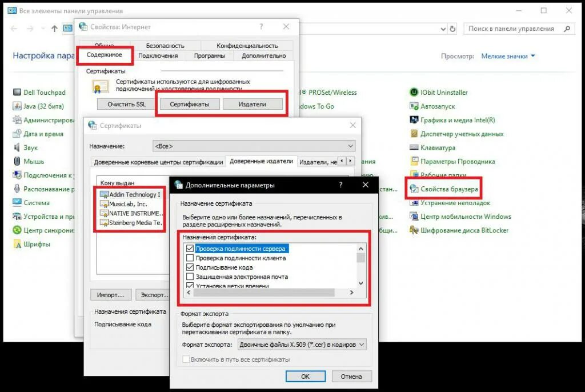Click Кому выдан column header
This screenshot has width=585, height=392.
(117, 183)
